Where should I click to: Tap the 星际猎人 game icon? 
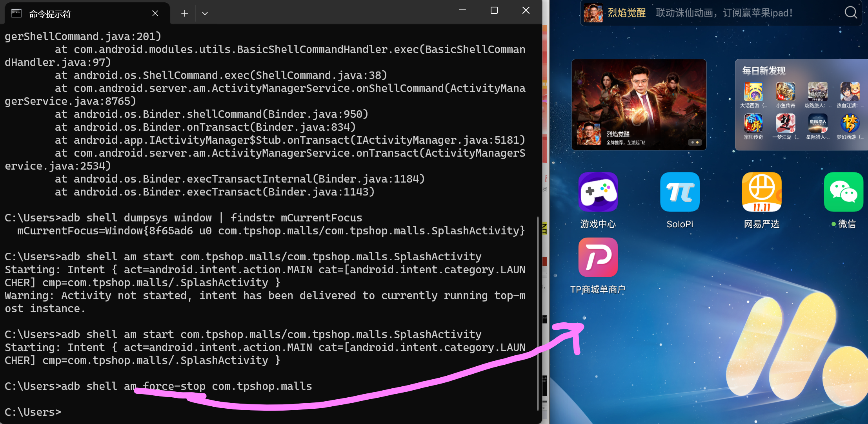click(x=818, y=123)
